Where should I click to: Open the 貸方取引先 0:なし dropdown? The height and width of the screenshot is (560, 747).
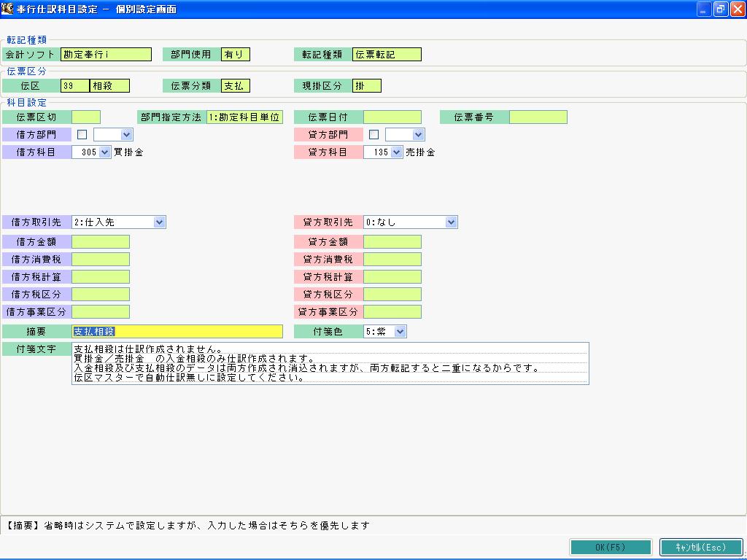tap(451, 222)
